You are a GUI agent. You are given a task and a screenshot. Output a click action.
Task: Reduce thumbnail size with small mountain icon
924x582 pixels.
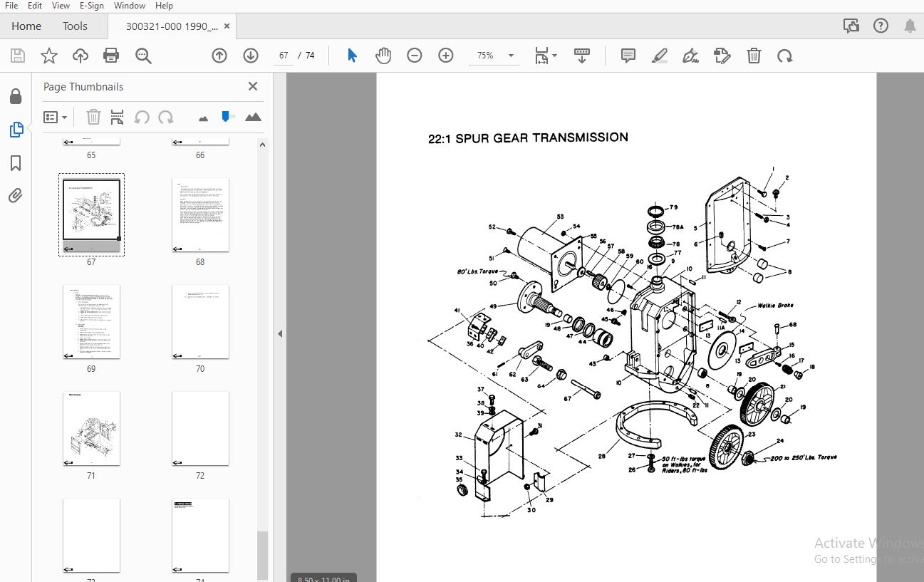coord(203,118)
